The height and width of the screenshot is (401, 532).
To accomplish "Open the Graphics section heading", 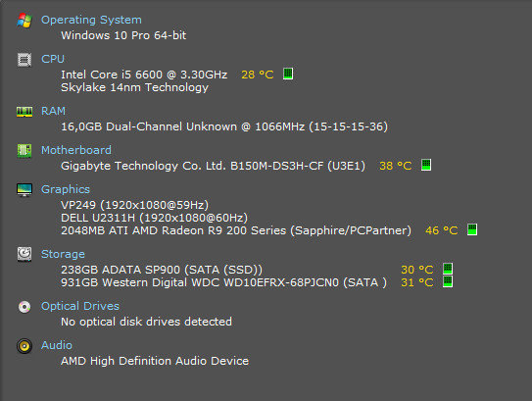I will coord(66,189).
